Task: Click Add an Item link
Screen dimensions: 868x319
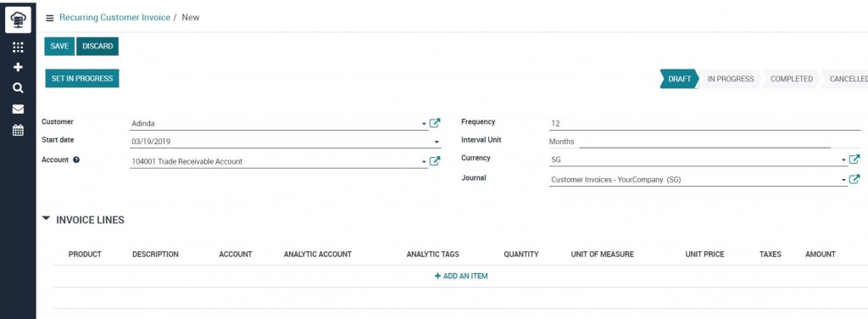Action: click(461, 276)
